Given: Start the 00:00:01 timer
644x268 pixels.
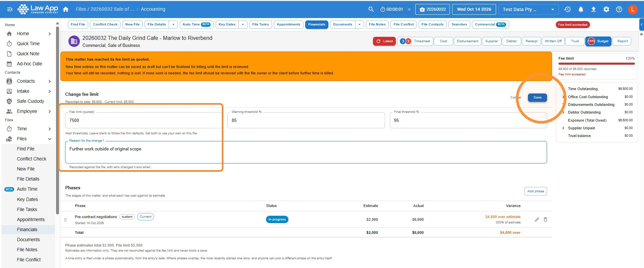Looking at the screenshot, I should (395, 9).
